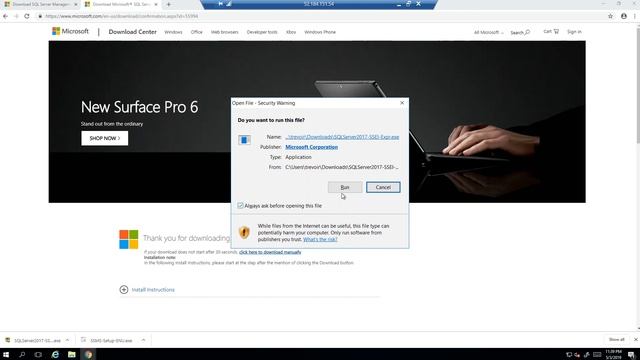
Task: Open the Xbox menu item
Action: point(291,32)
